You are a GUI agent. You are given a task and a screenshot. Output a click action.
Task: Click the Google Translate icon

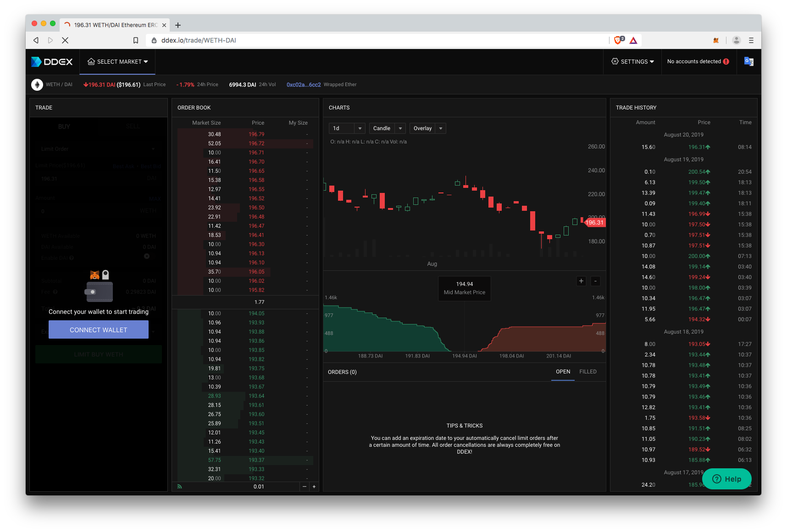point(748,61)
